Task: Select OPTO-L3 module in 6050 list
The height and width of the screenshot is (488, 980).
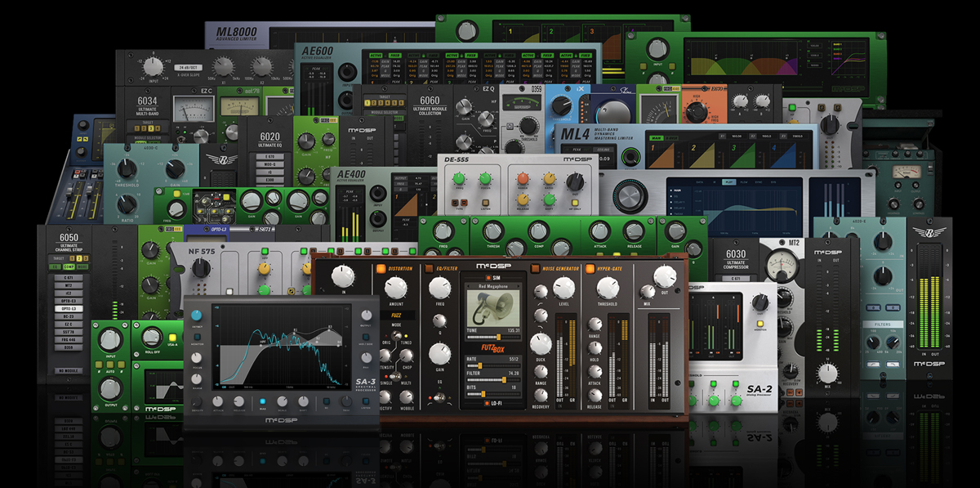Action: (69, 307)
